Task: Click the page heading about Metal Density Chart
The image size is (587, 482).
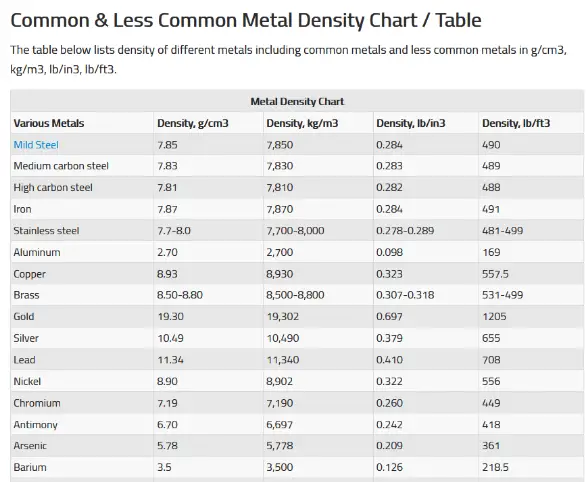Action: pyautogui.click(x=246, y=21)
